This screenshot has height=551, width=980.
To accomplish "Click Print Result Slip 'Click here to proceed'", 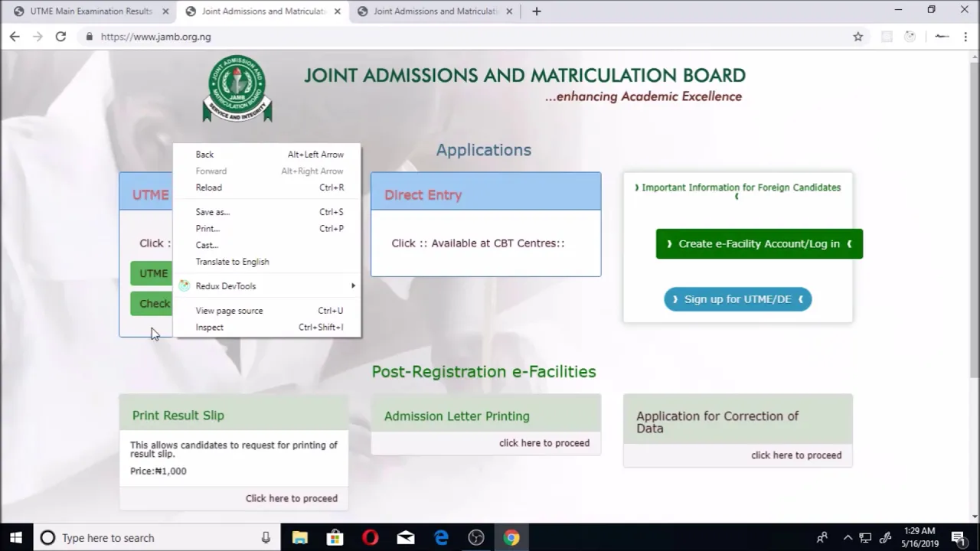I will coord(292,498).
